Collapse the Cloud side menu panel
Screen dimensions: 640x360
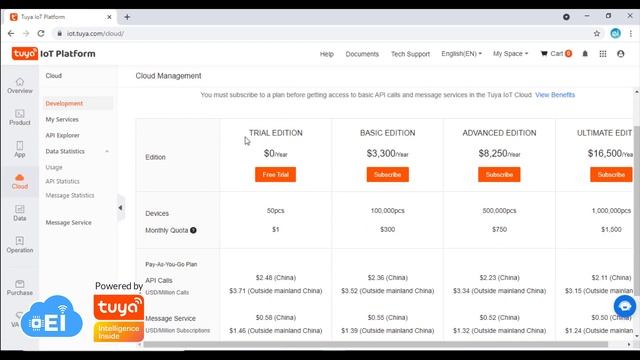pos(120,208)
